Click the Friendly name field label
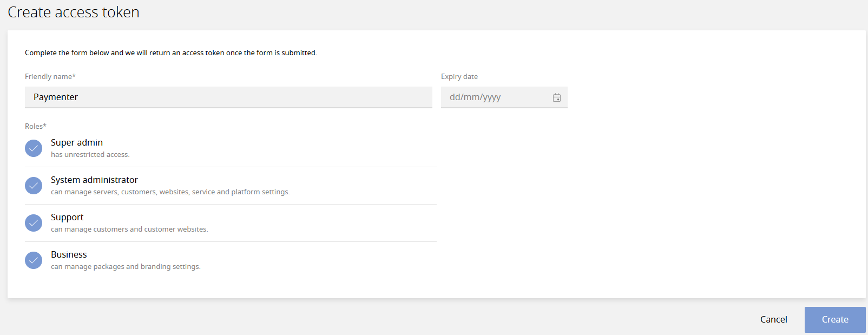 (x=50, y=76)
